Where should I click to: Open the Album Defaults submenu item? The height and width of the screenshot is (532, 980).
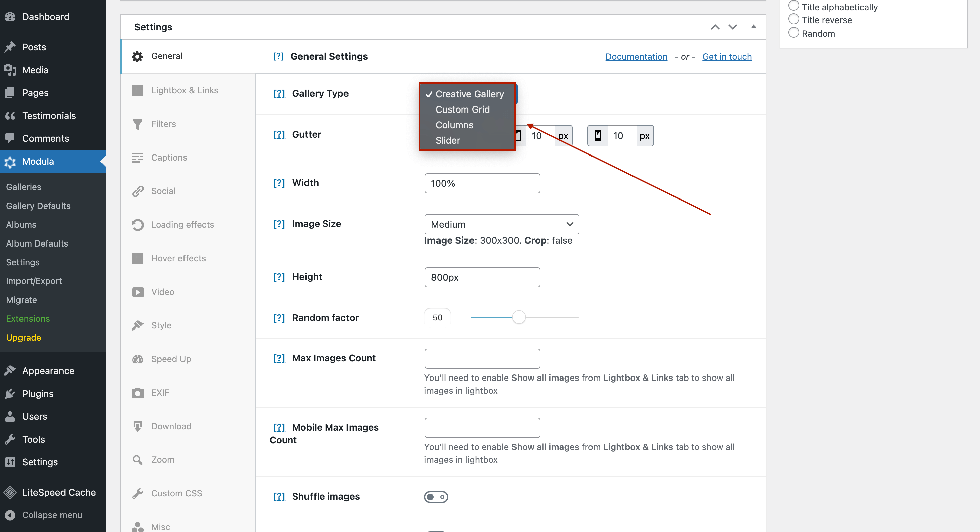37,243
